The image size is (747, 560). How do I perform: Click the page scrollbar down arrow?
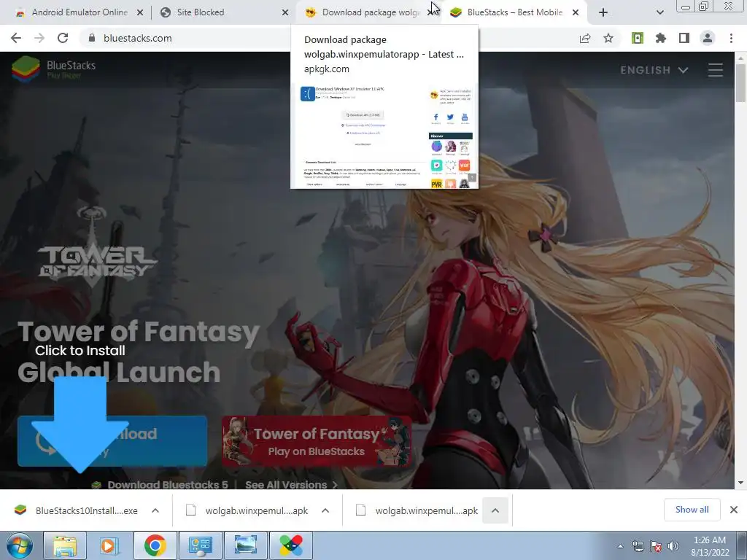coord(740,483)
